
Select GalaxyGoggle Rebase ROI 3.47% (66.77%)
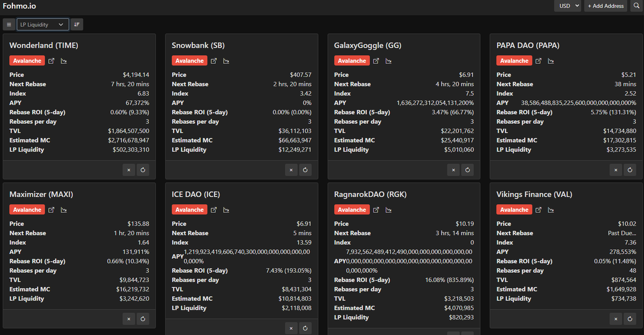[452, 112]
